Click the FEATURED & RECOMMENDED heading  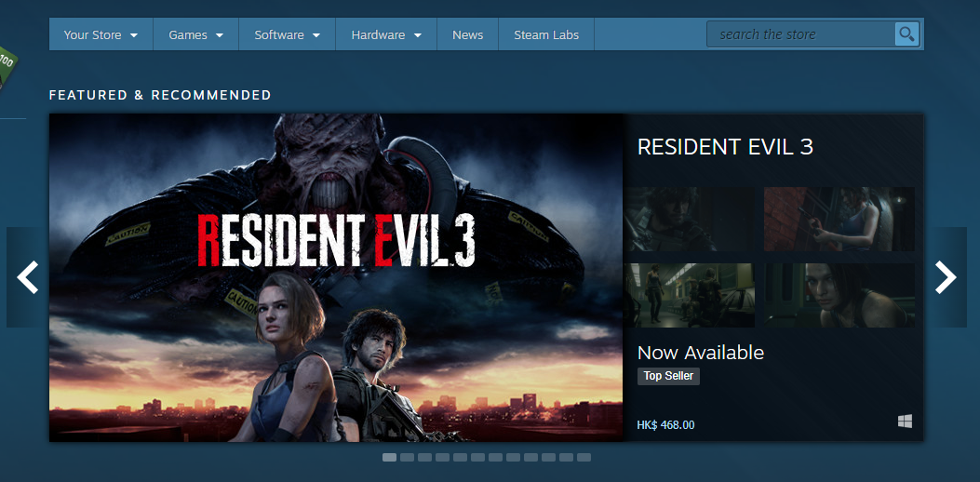click(x=160, y=95)
